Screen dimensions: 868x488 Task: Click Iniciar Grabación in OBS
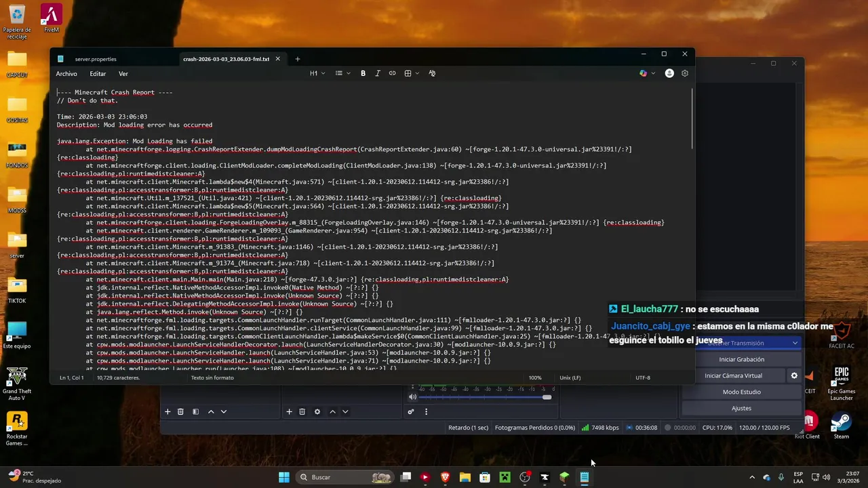[741, 359]
